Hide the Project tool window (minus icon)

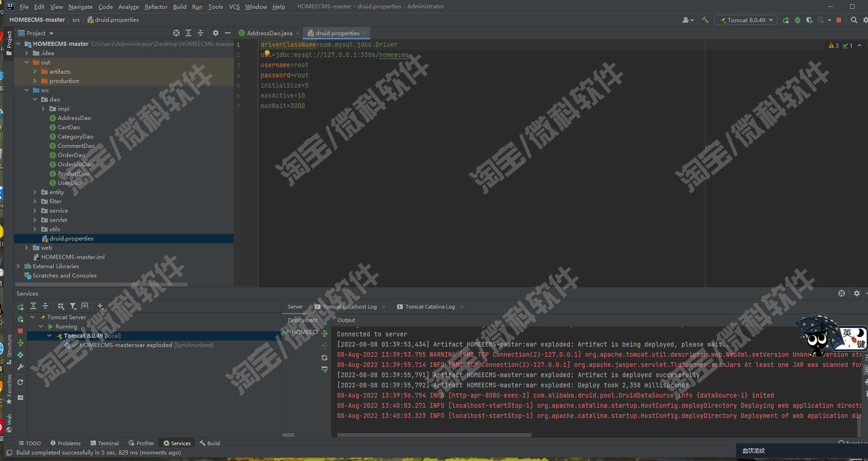point(228,33)
